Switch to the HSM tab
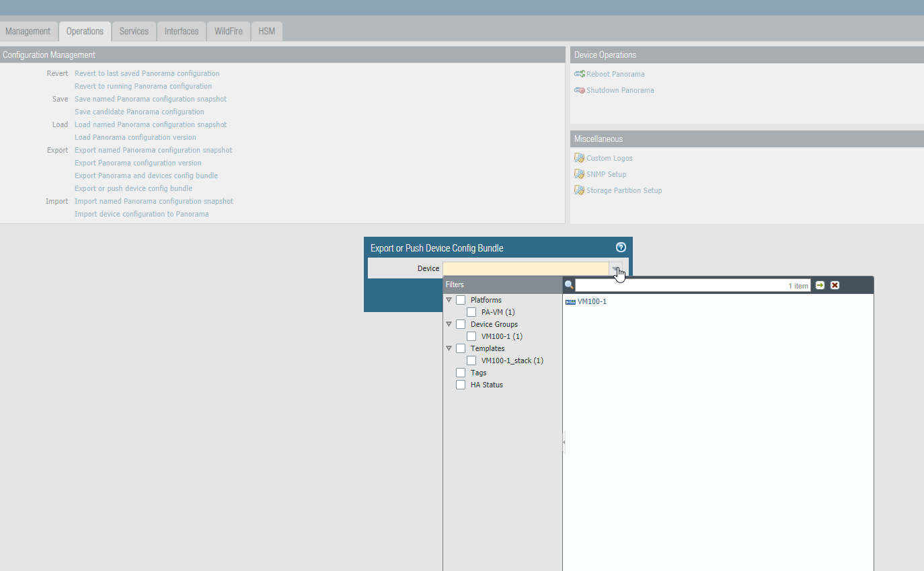Image resolution: width=924 pixels, height=571 pixels. coord(267,32)
